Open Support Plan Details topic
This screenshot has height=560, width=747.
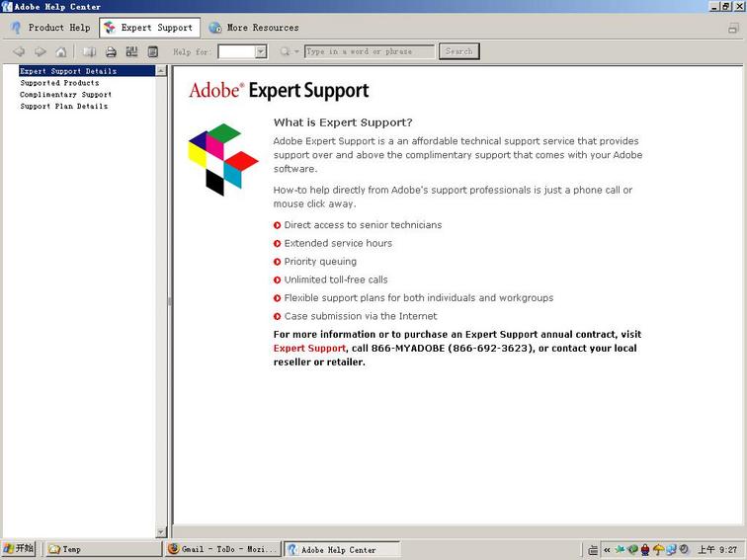tap(64, 107)
